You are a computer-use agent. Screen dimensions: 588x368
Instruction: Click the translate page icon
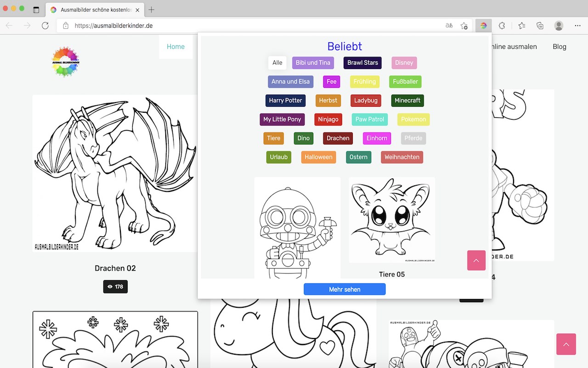449,26
